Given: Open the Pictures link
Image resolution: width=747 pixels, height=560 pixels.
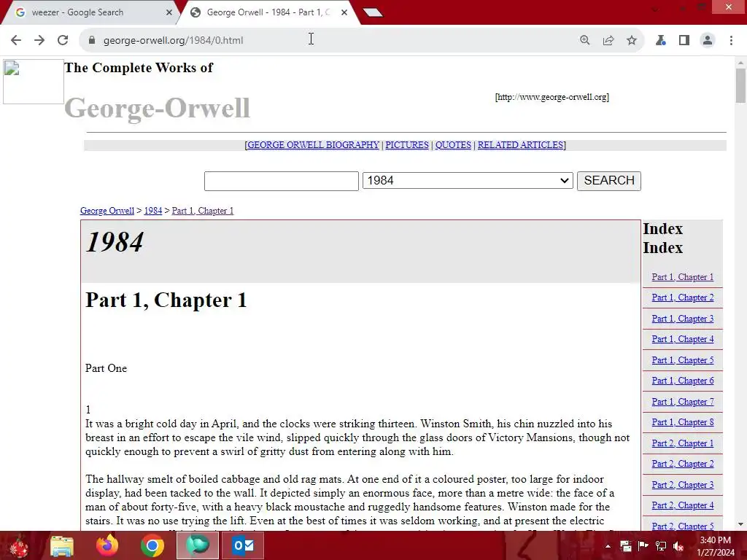Looking at the screenshot, I should coord(407,145).
